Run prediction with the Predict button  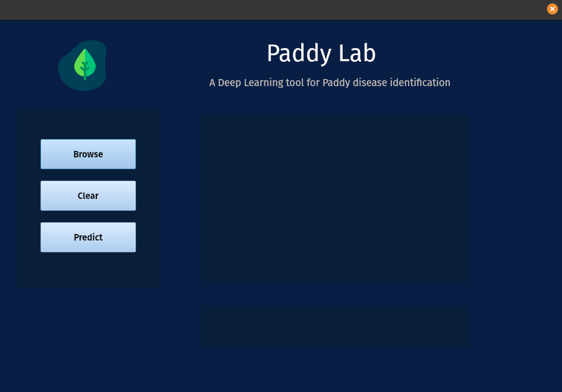click(88, 237)
